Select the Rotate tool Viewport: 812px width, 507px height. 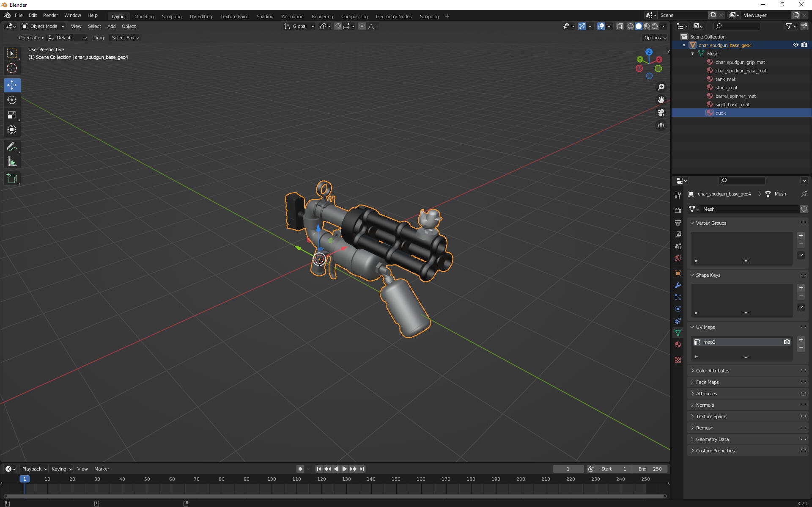click(x=12, y=100)
